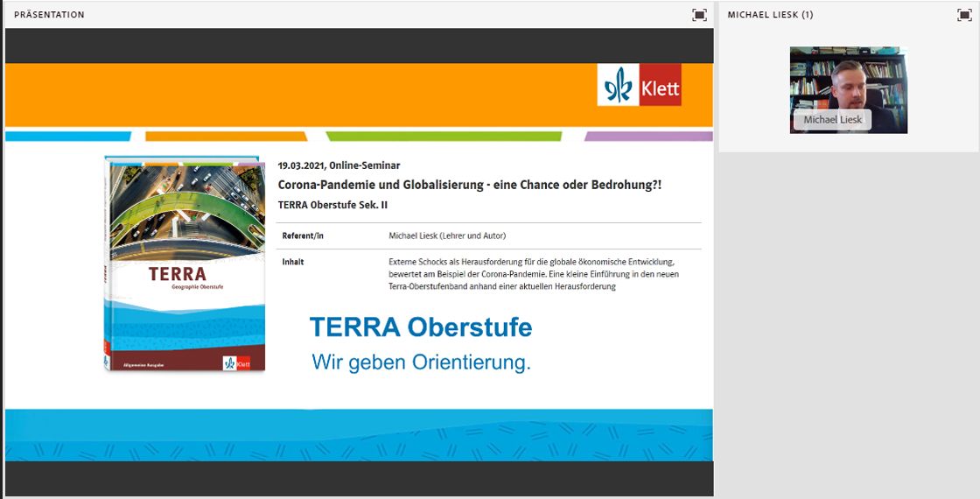The height and width of the screenshot is (499, 980).
Task: Click the 'Referent/in' label
Action: tap(303, 235)
